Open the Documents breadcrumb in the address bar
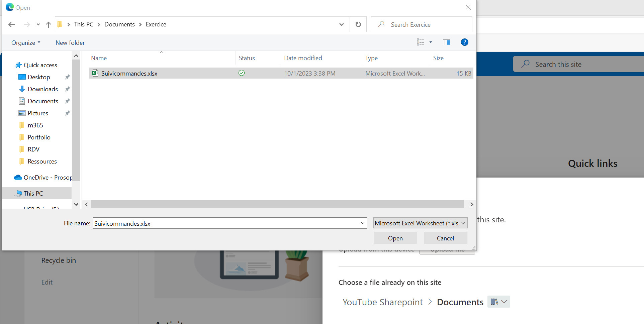 [x=119, y=24]
